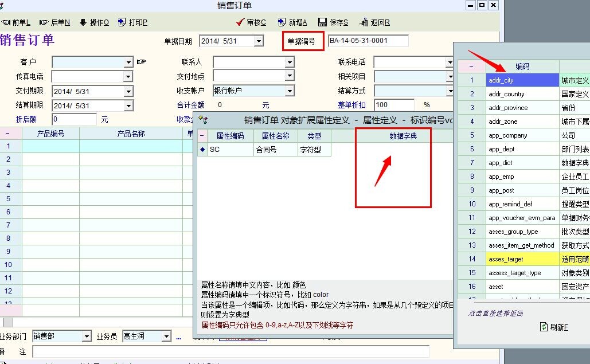Open the 操作O operations menu
This screenshot has width=590, height=364.
(94, 22)
